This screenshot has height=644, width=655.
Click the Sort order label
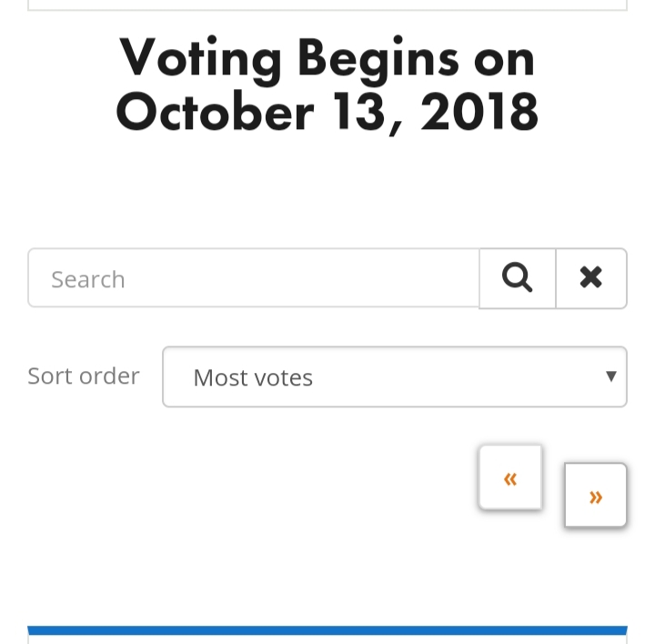(x=84, y=377)
